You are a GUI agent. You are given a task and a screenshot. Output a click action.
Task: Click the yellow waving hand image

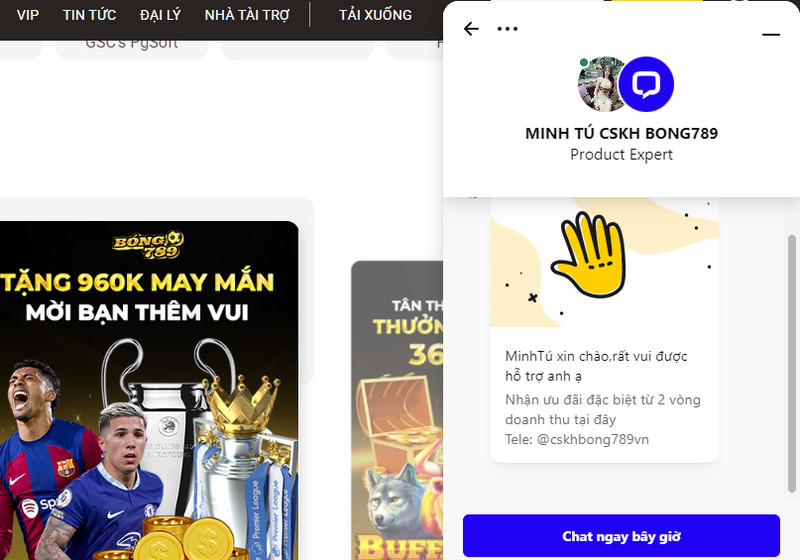591,254
